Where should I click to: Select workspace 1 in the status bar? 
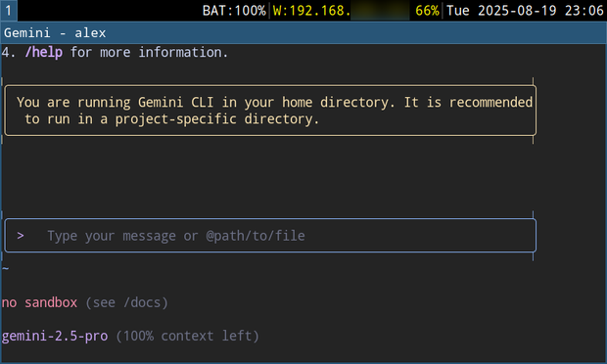pos(9,11)
